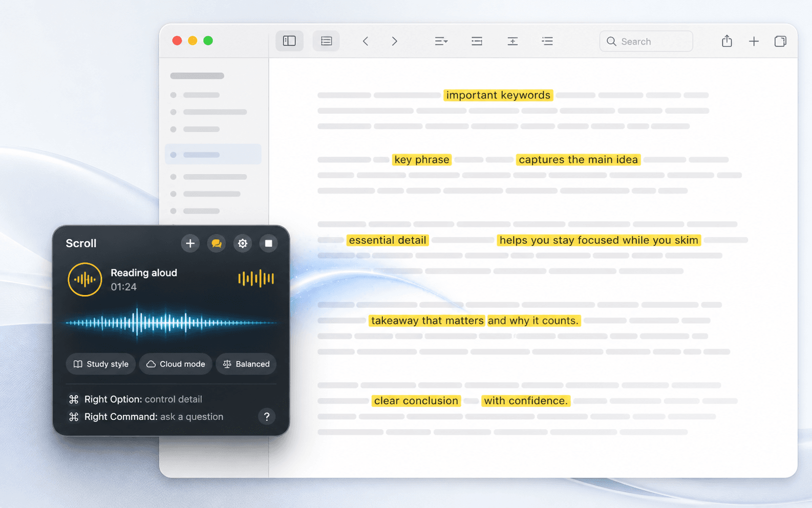Click the circular Reading aloud waveform icon
Image resolution: width=812 pixels, height=508 pixels.
(85, 280)
